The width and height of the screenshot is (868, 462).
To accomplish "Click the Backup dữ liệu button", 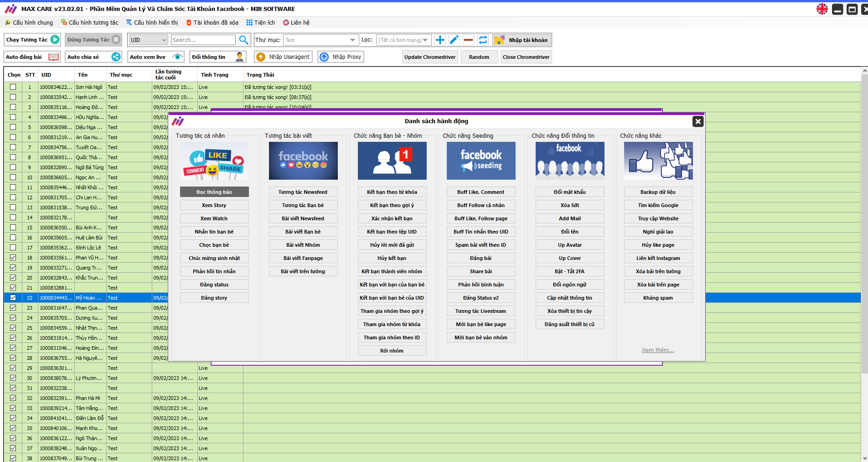I will click(658, 192).
